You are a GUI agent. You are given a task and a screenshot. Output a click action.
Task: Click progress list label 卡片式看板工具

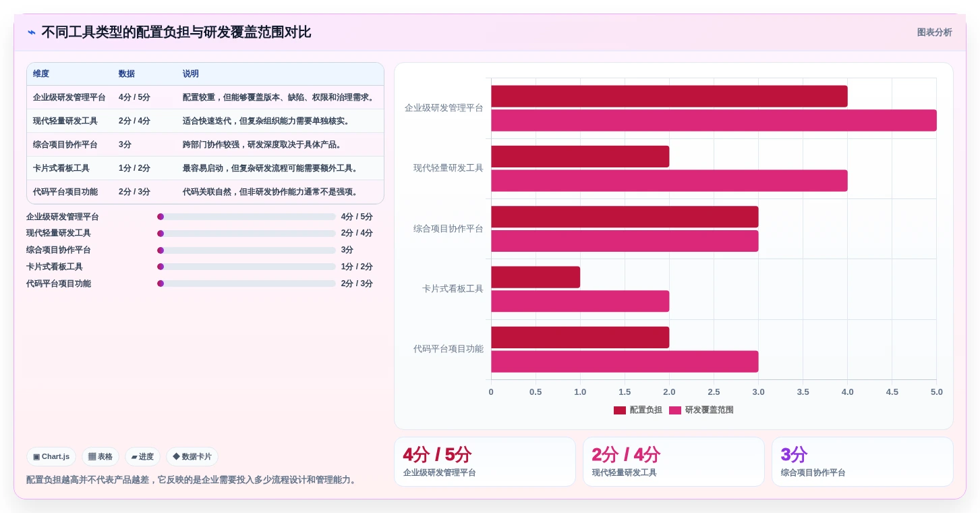55,267
